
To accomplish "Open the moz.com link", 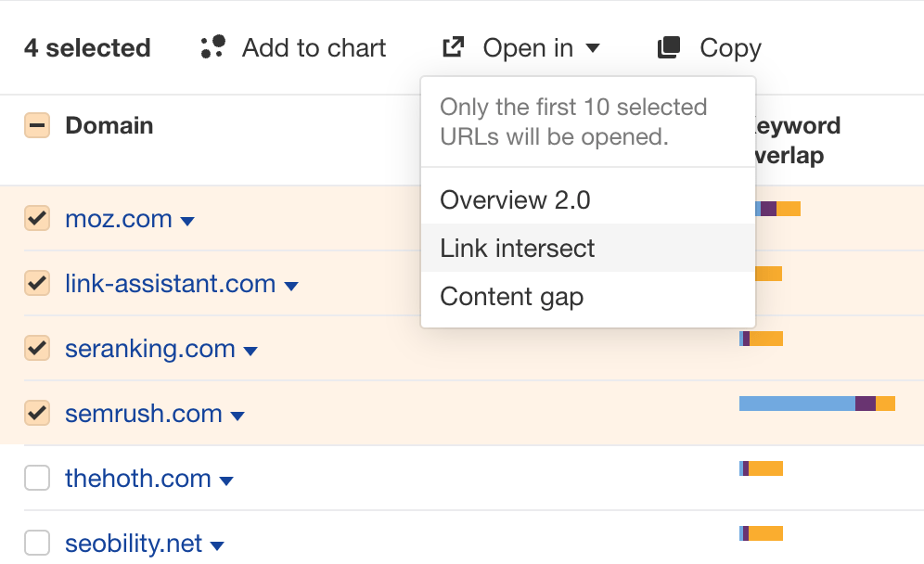I will coord(116,219).
